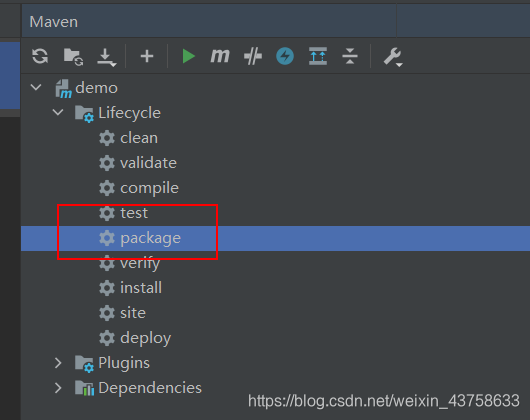Select the site lifecycle goal
The height and width of the screenshot is (420, 530).
point(133,313)
